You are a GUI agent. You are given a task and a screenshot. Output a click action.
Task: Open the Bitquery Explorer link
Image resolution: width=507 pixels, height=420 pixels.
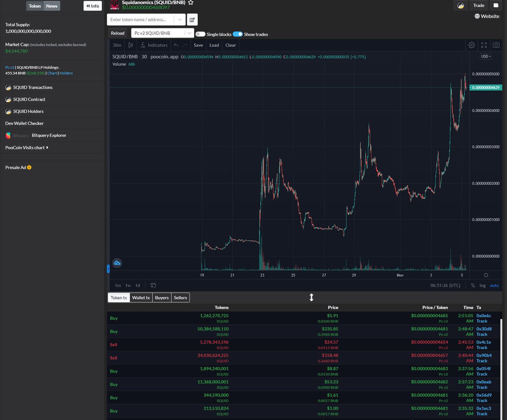tap(49, 136)
